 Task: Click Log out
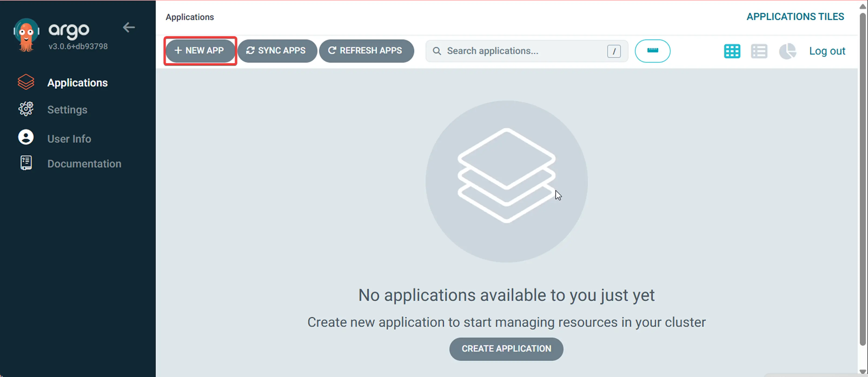827,51
